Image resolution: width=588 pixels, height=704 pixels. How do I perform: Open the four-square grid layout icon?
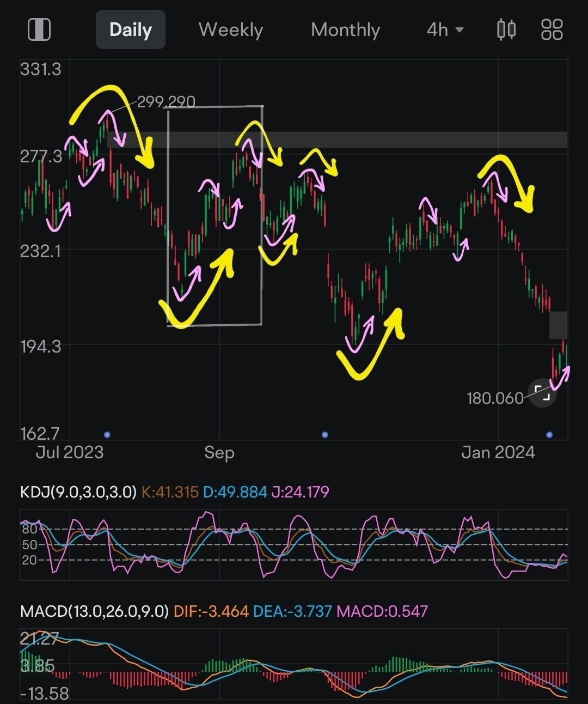tap(552, 29)
